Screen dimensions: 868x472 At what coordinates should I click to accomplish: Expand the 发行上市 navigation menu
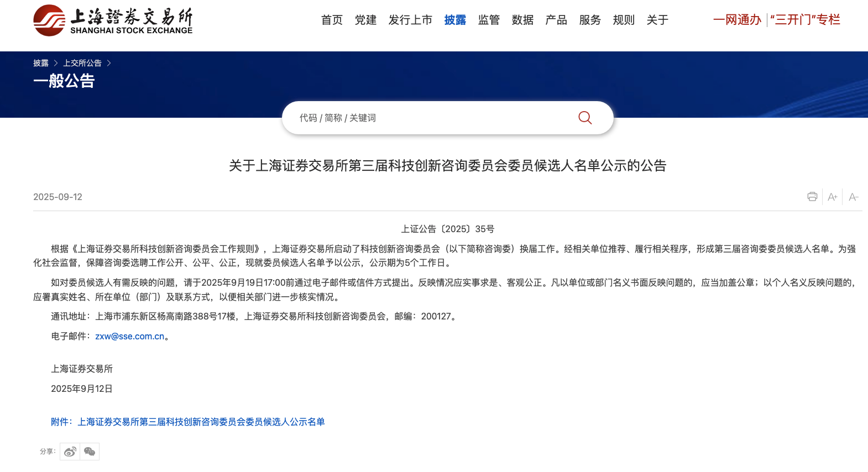coord(410,20)
